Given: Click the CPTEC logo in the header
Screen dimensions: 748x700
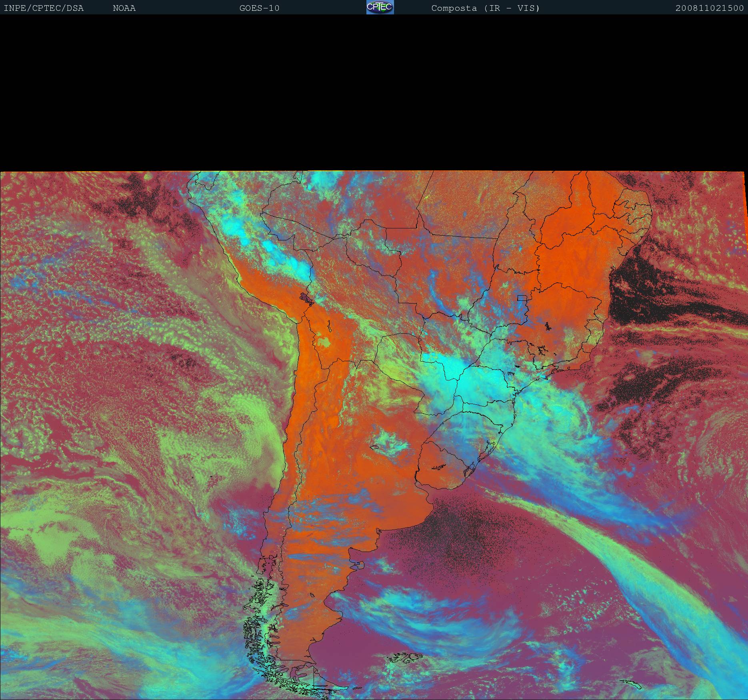Looking at the screenshot, I should coord(380,7).
